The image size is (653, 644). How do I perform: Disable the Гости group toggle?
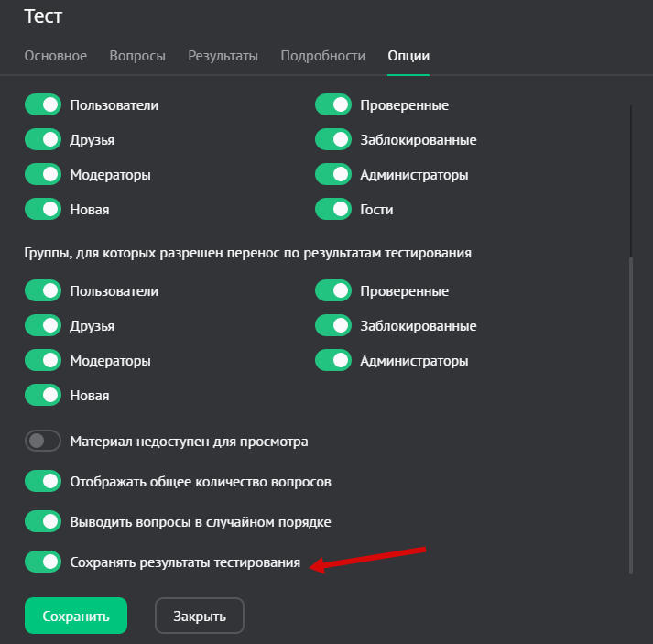coord(333,210)
